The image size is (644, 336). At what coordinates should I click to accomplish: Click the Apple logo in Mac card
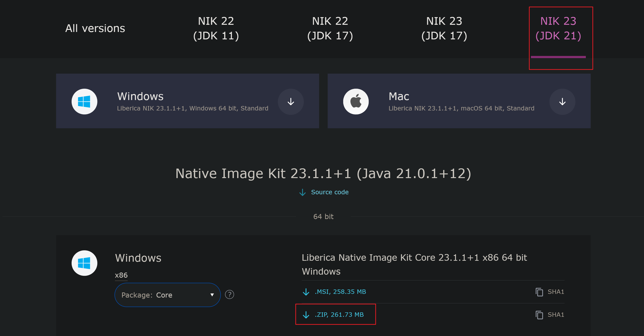(x=356, y=101)
